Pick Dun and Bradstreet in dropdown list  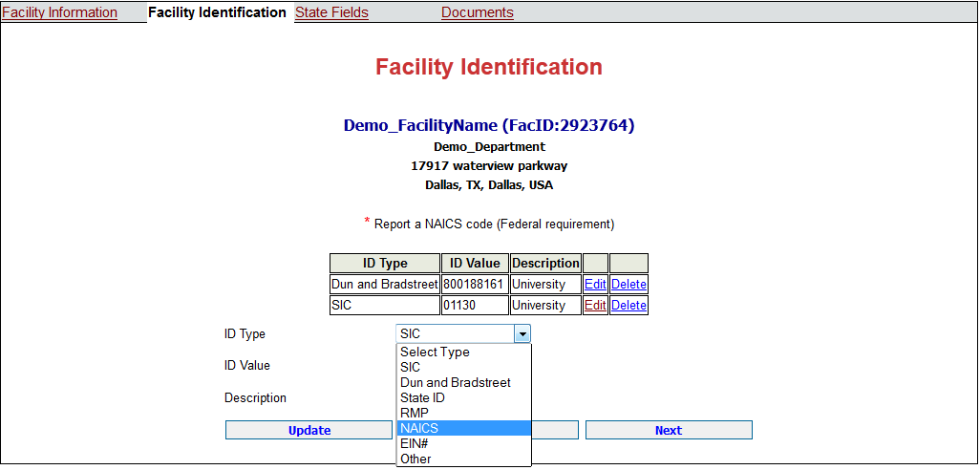click(x=464, y=382)
